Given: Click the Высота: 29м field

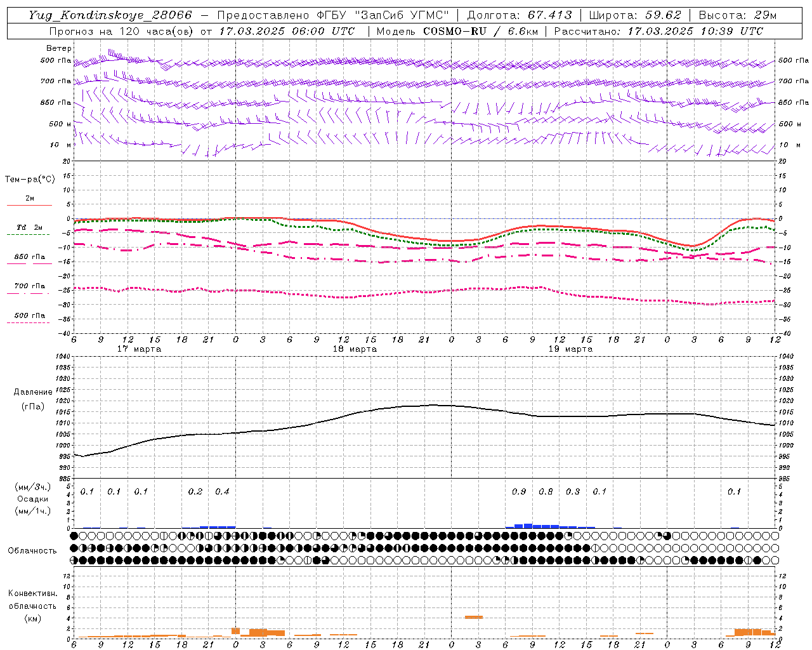Looking at the screenshot, I should tap(738, 15).
